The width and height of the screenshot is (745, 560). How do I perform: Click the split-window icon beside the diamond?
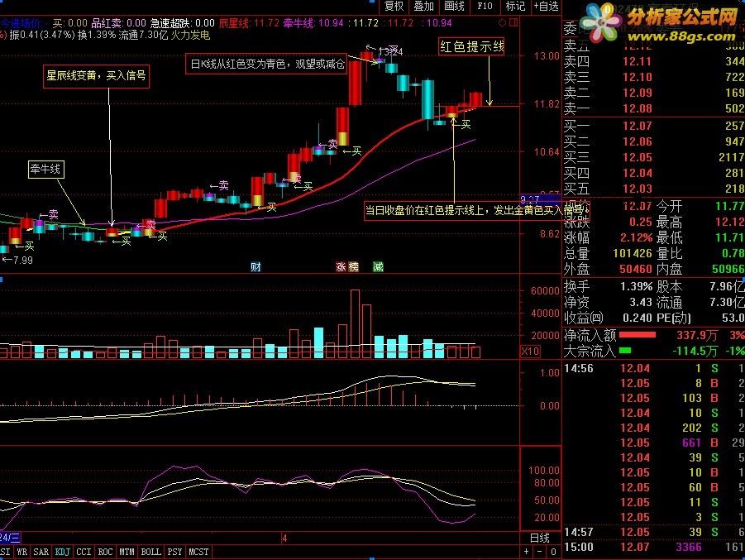pos(513,22)
